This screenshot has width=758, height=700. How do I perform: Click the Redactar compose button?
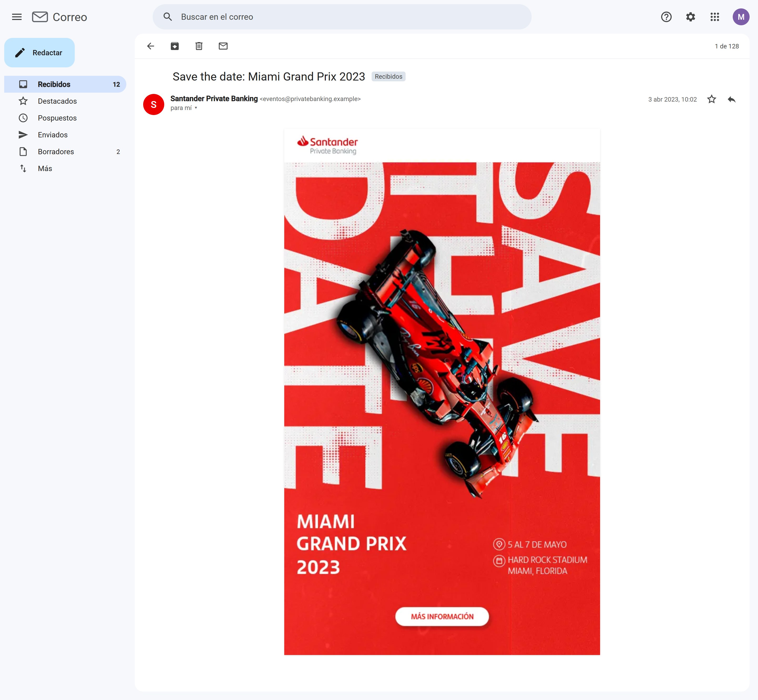point(39,53)
